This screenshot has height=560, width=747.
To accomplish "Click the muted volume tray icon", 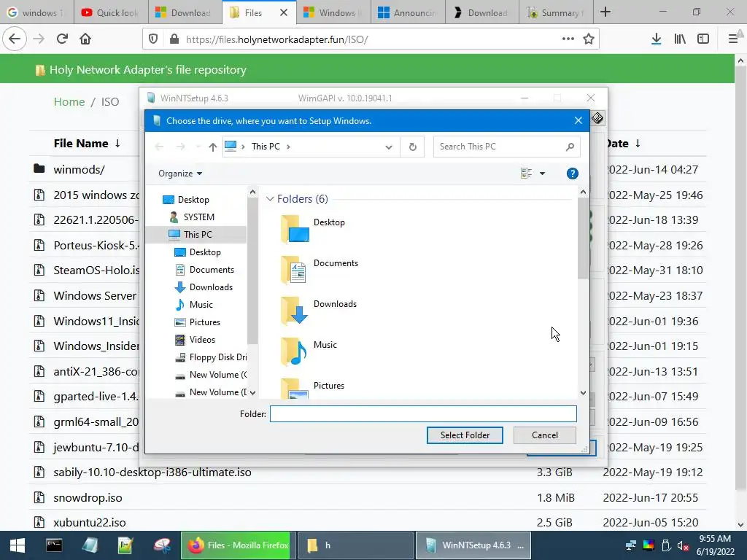I will point(683,545).
